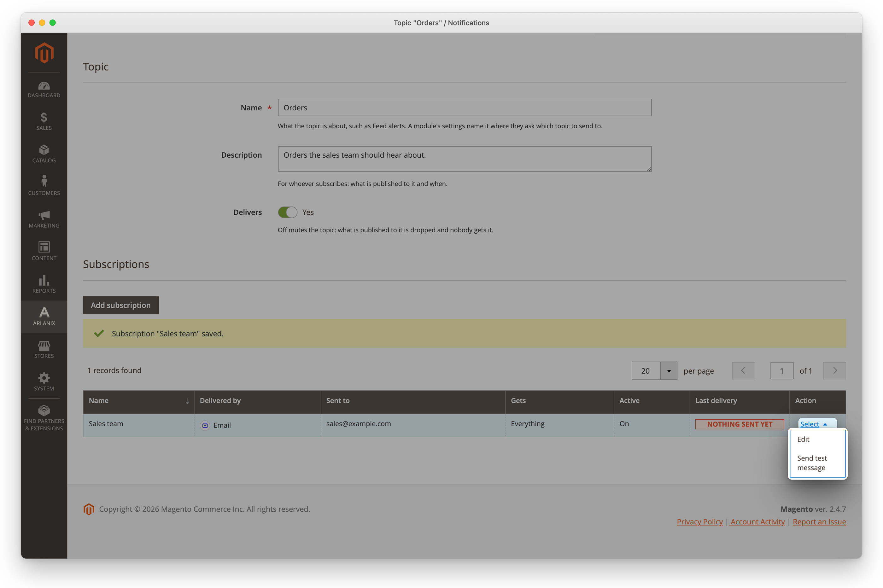Viewport: 883px width, 588px height.
Task: Open the Arlanix menu
Action: (x=44, y=317)
